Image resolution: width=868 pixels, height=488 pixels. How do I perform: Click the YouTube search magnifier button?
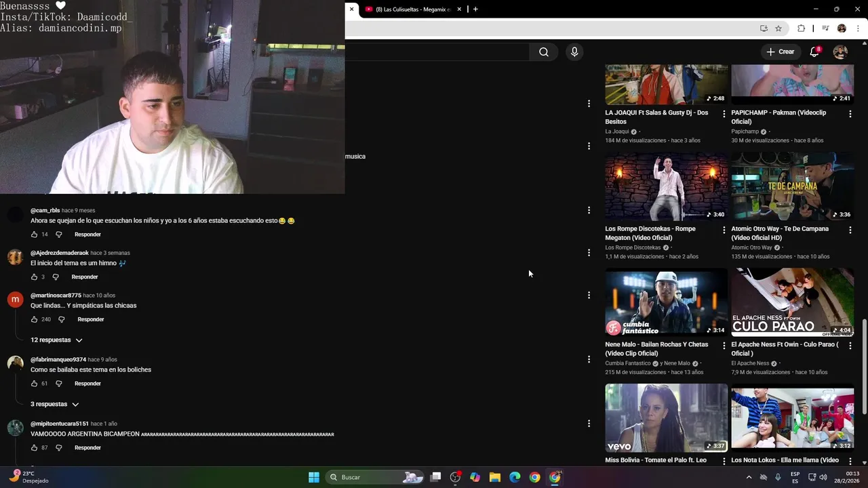coord(544,52)
